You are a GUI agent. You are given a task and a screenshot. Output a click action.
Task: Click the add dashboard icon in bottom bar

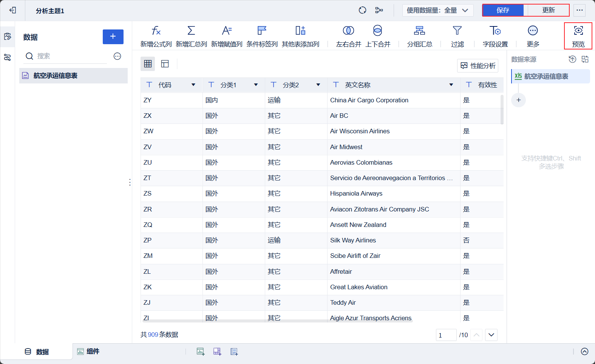point(217,352)
